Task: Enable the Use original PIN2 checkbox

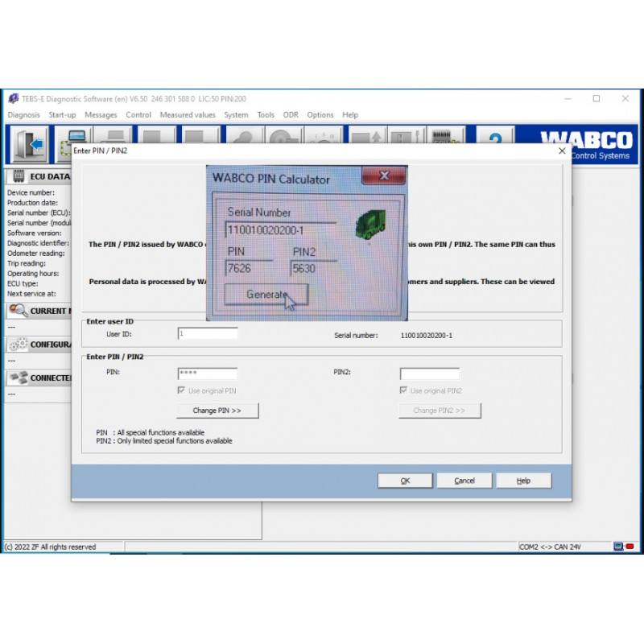Action: [x=404, y=390]
